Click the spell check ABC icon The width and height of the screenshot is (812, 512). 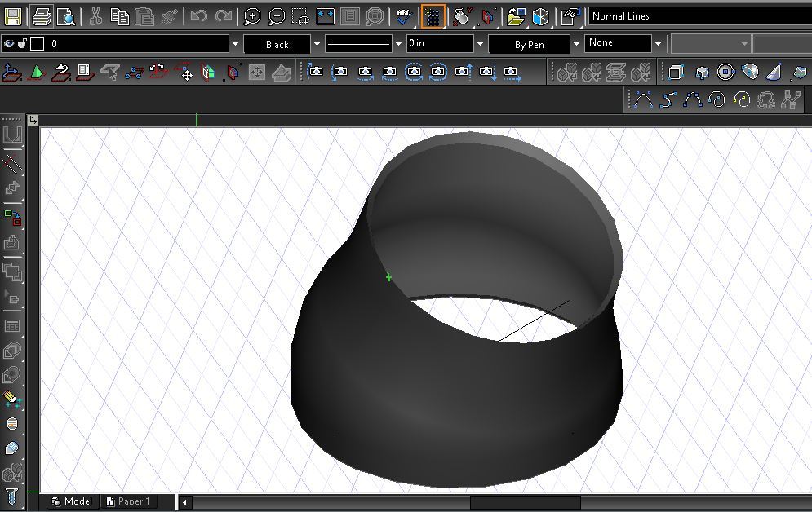pyautogui.click(x=403, y=16)
